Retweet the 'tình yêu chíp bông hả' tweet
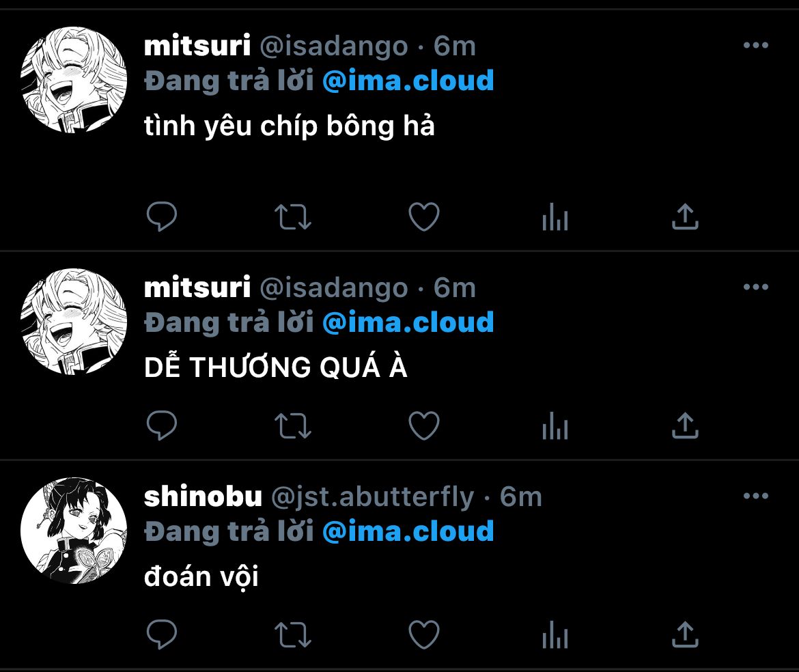Screen dimensions: 799x672 pyautogui.click(x=293, y=217)
